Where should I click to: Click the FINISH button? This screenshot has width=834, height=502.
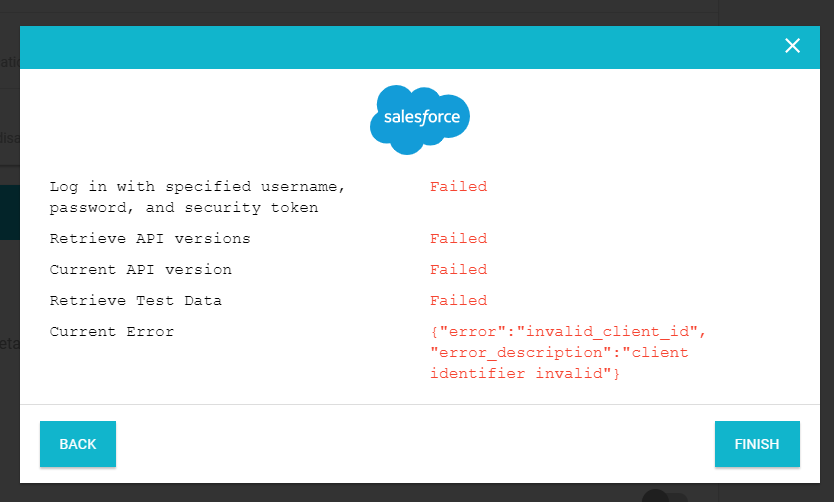[x=757, y=444]
